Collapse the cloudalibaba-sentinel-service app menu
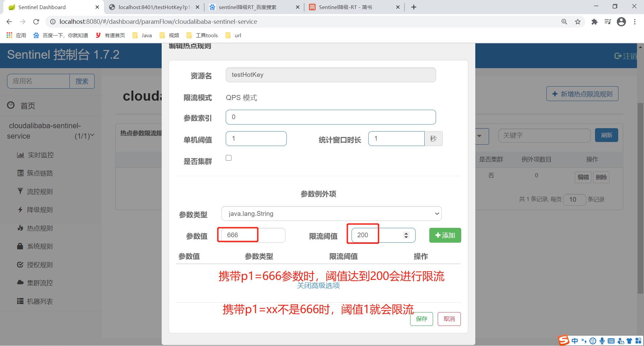Image resolution: width=644 pixels, height=346 pixels. tap(50, 131)
